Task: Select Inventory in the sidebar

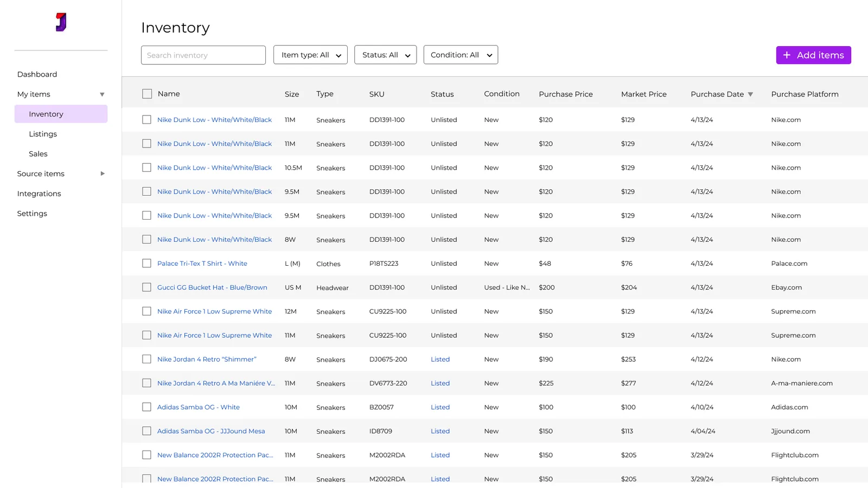Action: coord(61,114)
